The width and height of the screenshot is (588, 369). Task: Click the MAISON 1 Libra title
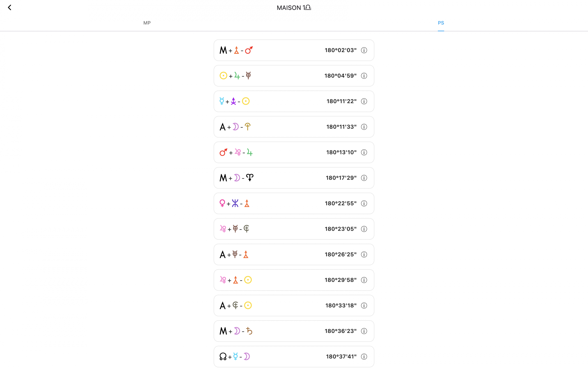coord(294,8)
